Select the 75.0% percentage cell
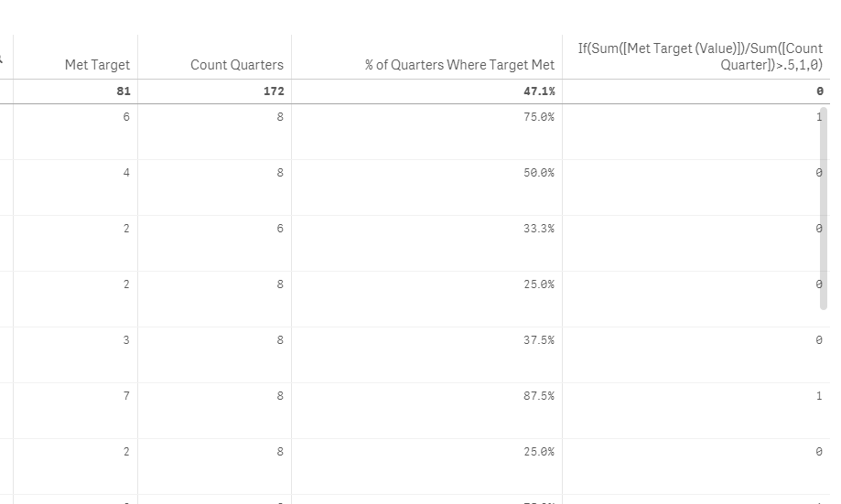The width and height of the screenshot is (841, 504). coord(540,117)
